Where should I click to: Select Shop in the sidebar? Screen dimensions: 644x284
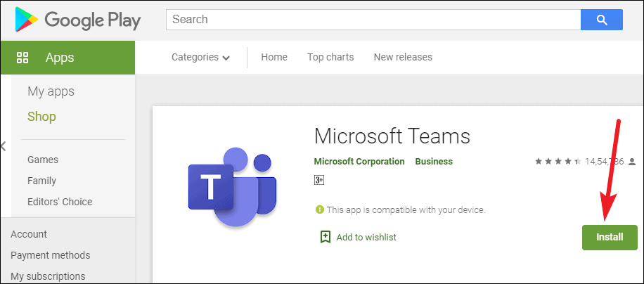click(41, 117)
